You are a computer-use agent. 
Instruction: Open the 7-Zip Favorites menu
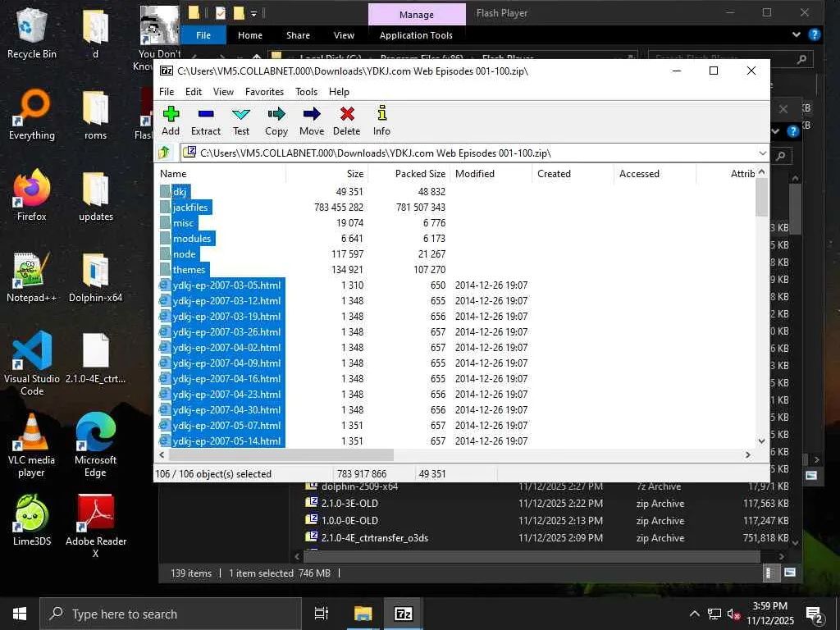click(x=265, y=92)
